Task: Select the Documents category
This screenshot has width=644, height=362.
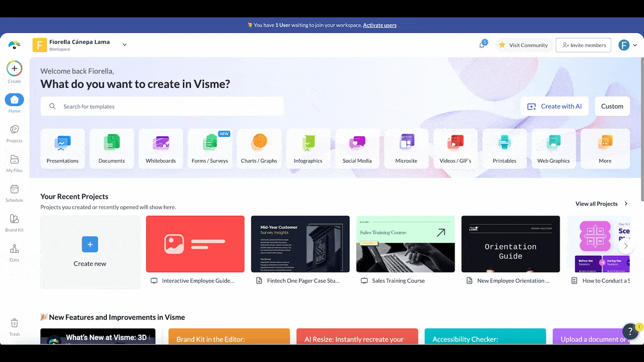Action: pyautogui.click(x=112, y=149)
